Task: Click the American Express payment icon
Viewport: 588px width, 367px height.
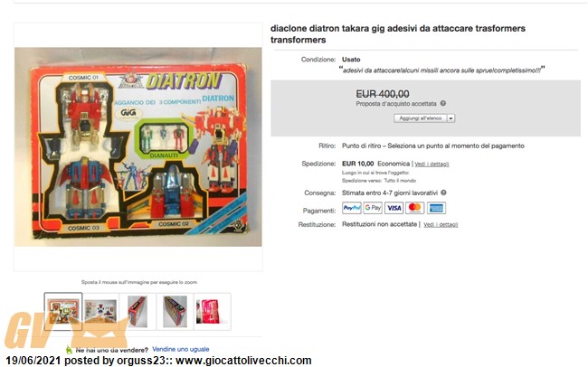Action: pyautogui.click(x=436, y=208)
